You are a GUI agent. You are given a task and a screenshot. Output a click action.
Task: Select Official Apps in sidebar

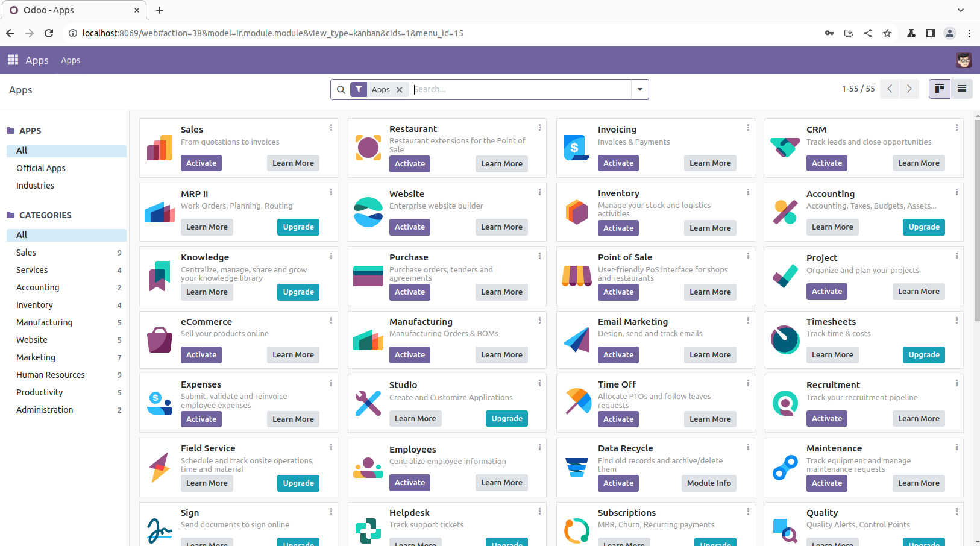point(41,168)
